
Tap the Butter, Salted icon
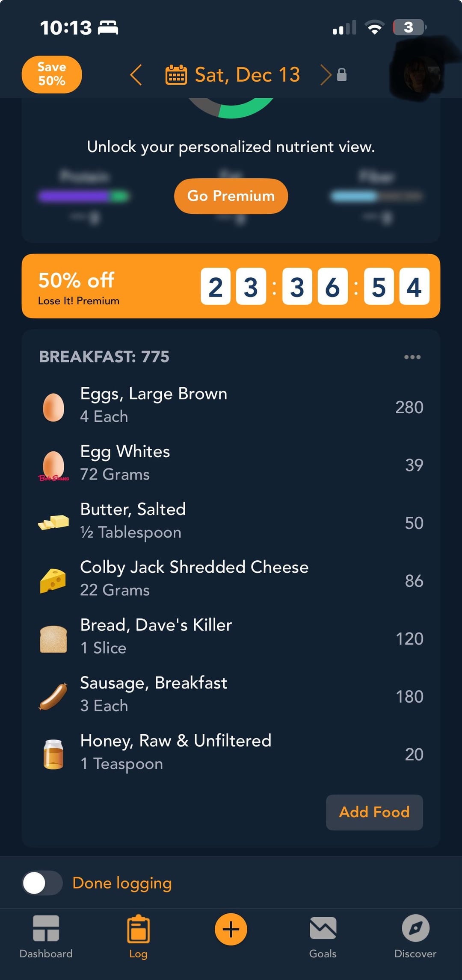[x=53, y=522]
